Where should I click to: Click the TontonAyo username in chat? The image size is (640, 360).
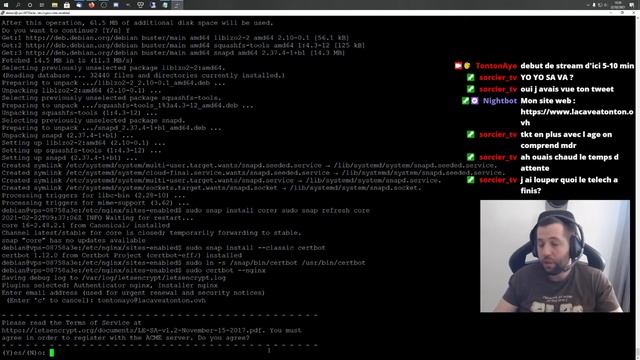point(496,66)
